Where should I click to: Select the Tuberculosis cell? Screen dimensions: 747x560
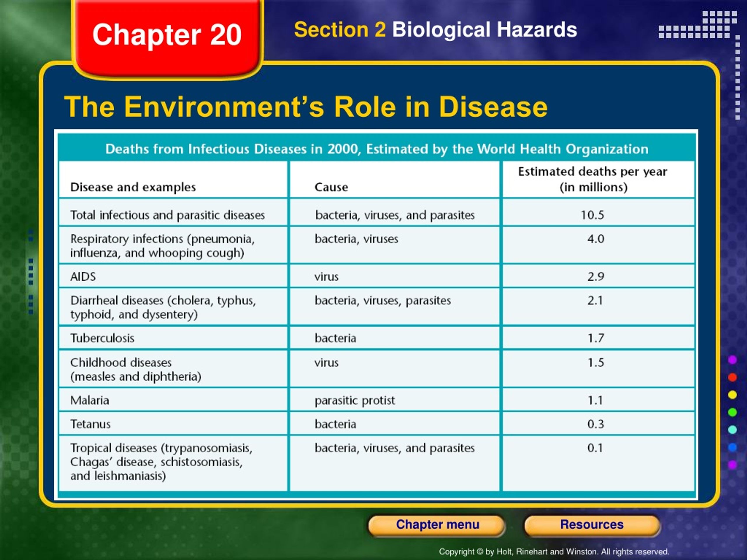(173, 338)
